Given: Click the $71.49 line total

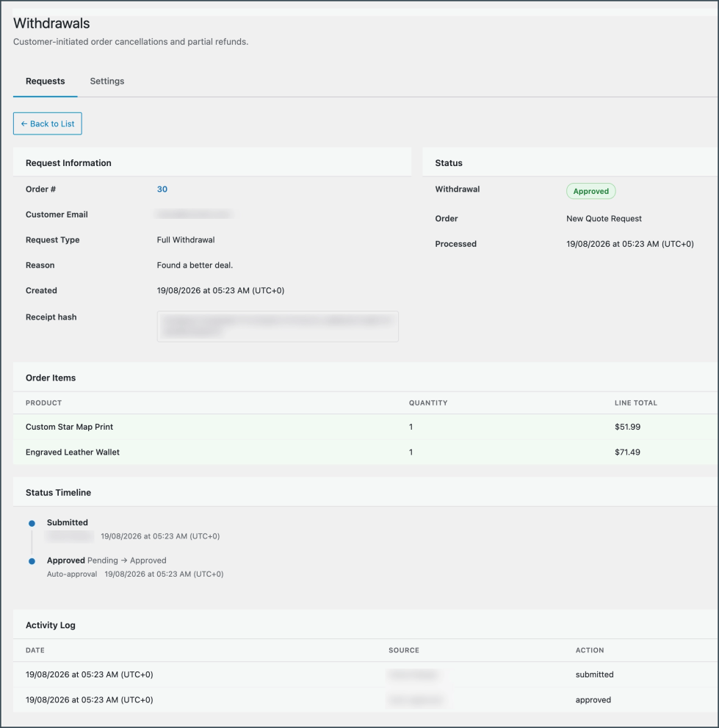Looking at the screenshot, I should pos(627,453).
